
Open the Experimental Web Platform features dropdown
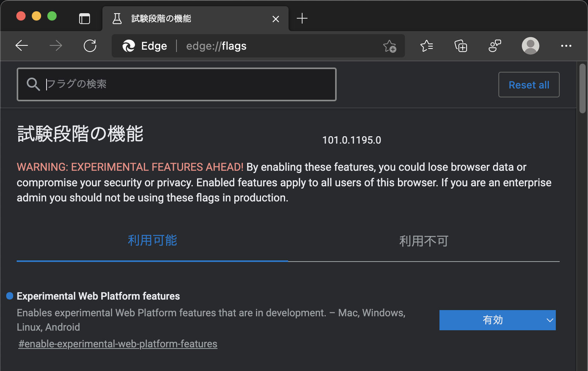[x=497, y=320]
